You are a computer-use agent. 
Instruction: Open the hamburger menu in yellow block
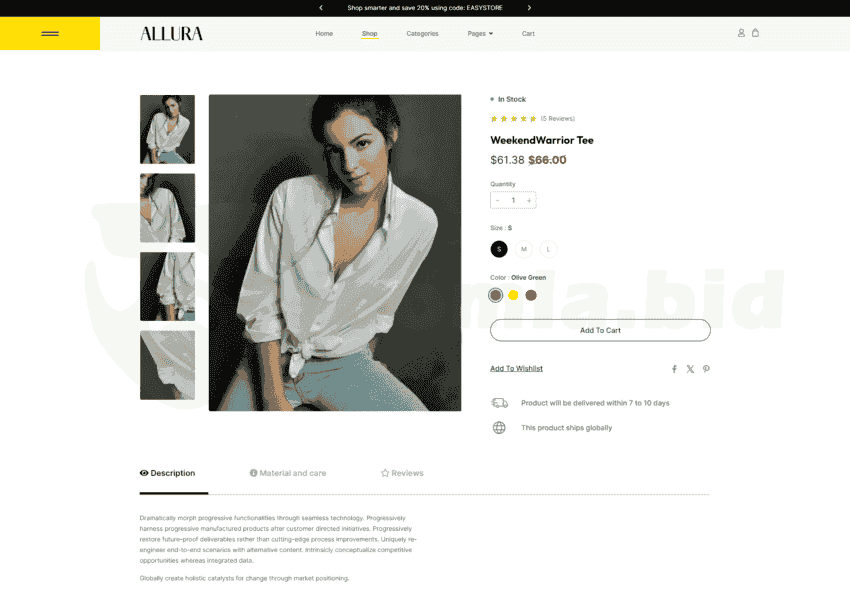pyautogui.click(x=50, y=34)
